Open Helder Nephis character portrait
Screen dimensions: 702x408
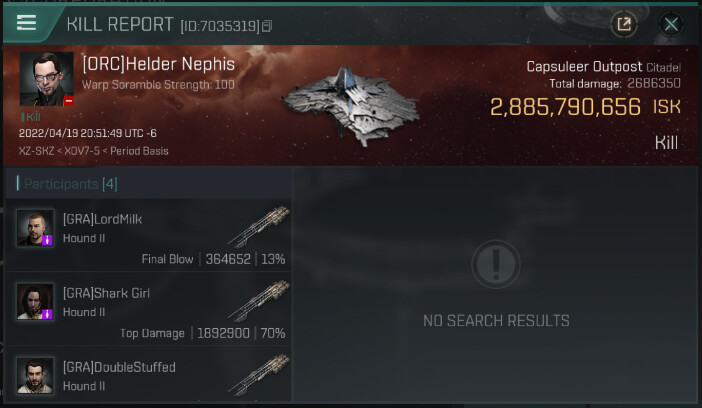[47, 79]
